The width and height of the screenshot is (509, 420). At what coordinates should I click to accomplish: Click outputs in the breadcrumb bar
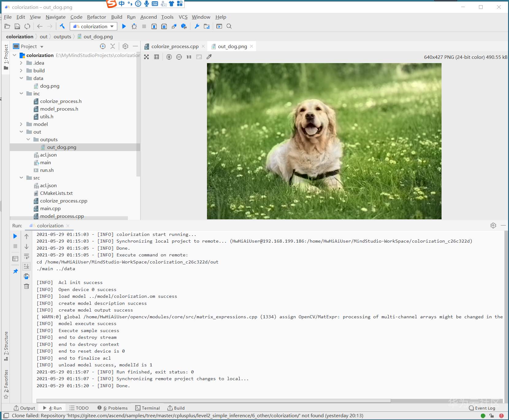(62, 37)
